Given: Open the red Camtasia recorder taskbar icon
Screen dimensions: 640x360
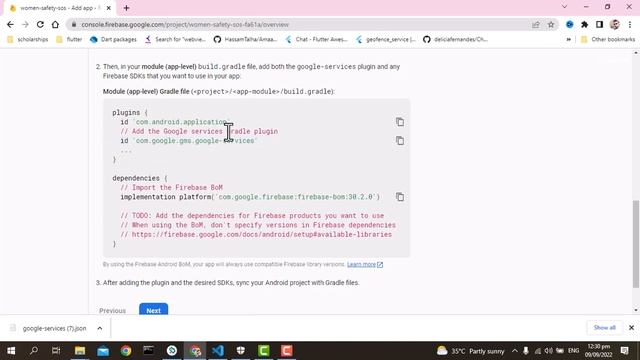Looking at the screenshot, I should [x=287, y=351].
